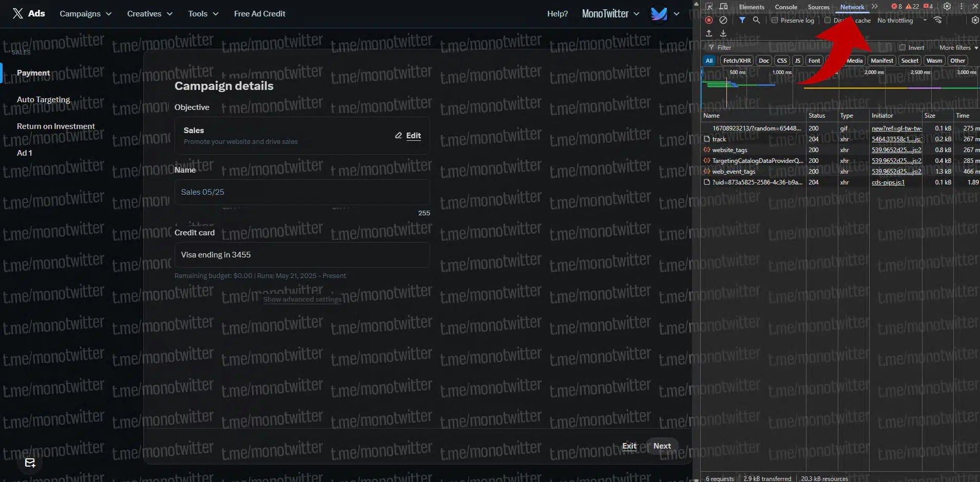Close the DevTools panel
This screenshot has height=482, width=980.
[975, 7]
